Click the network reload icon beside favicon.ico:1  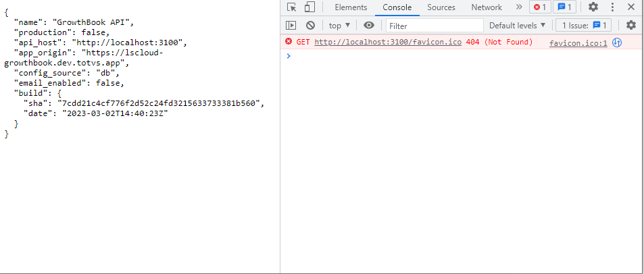(x=616, y=43)
